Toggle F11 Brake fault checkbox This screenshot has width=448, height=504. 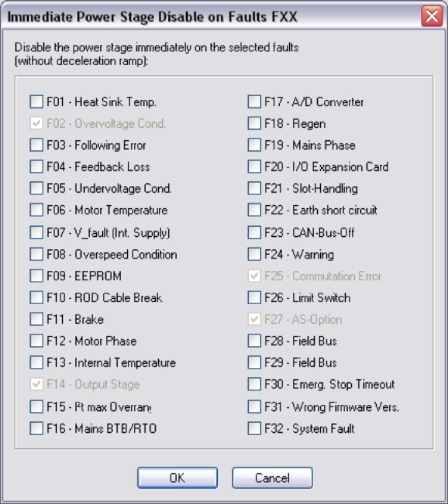click(37, 319)
